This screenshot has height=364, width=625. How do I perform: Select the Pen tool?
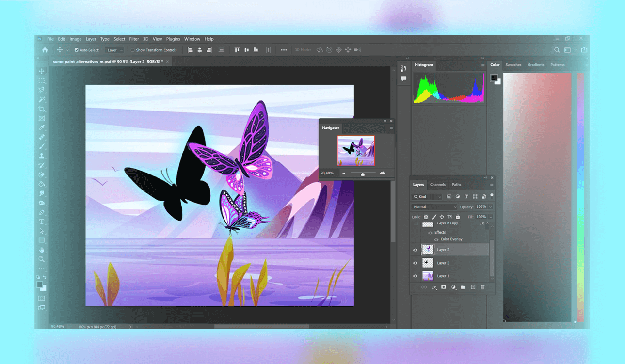pyautogui.click(x=42, y=212)
